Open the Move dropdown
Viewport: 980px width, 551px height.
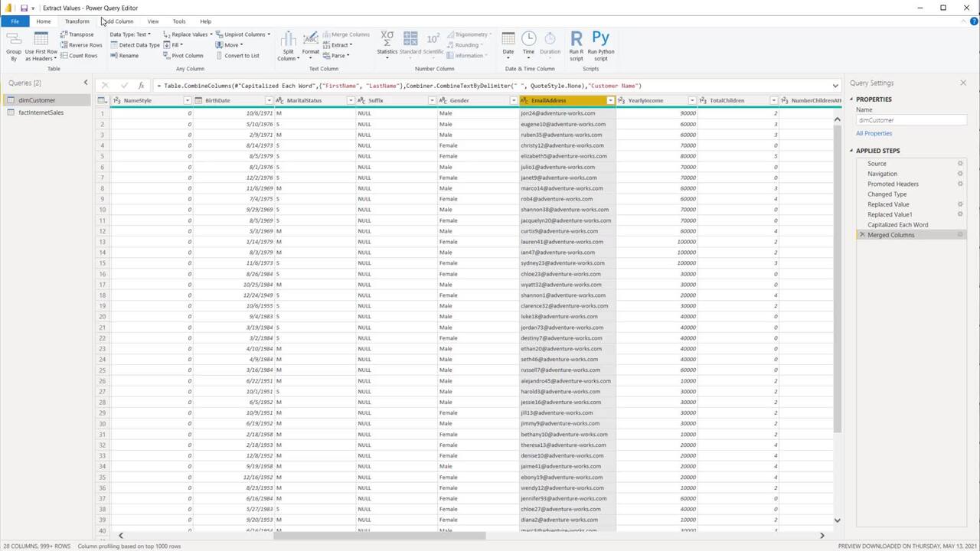click(229, 45)
